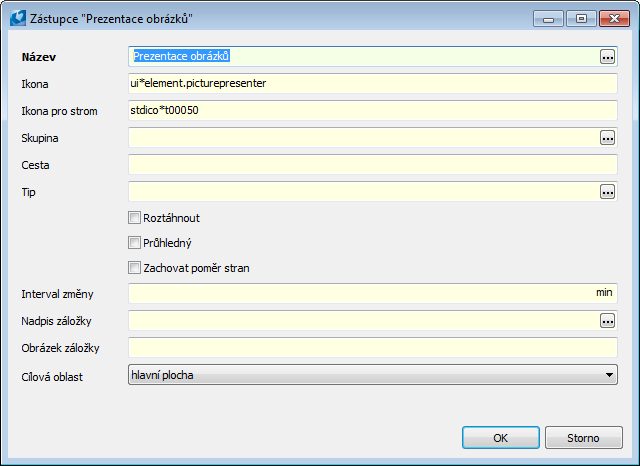Screen dimensions: 640x466
Task: Cancel with the Storno button
Action: click(x=583, y=438)
